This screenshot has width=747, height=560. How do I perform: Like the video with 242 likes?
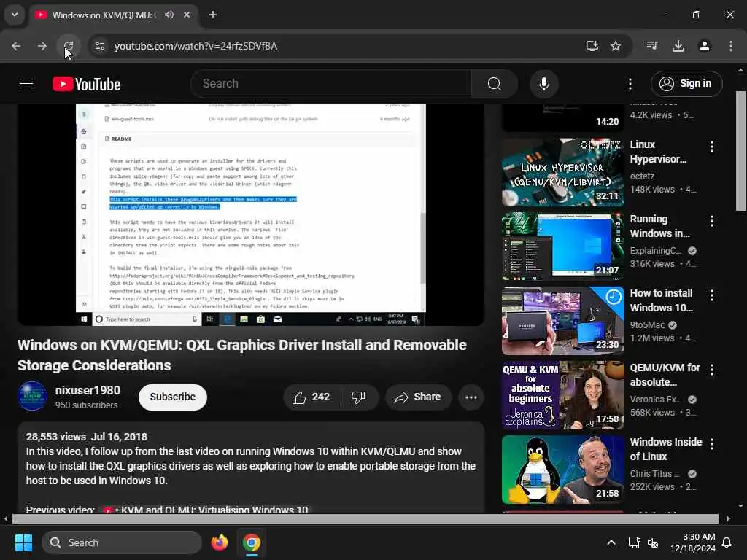(x=311, y=397)
